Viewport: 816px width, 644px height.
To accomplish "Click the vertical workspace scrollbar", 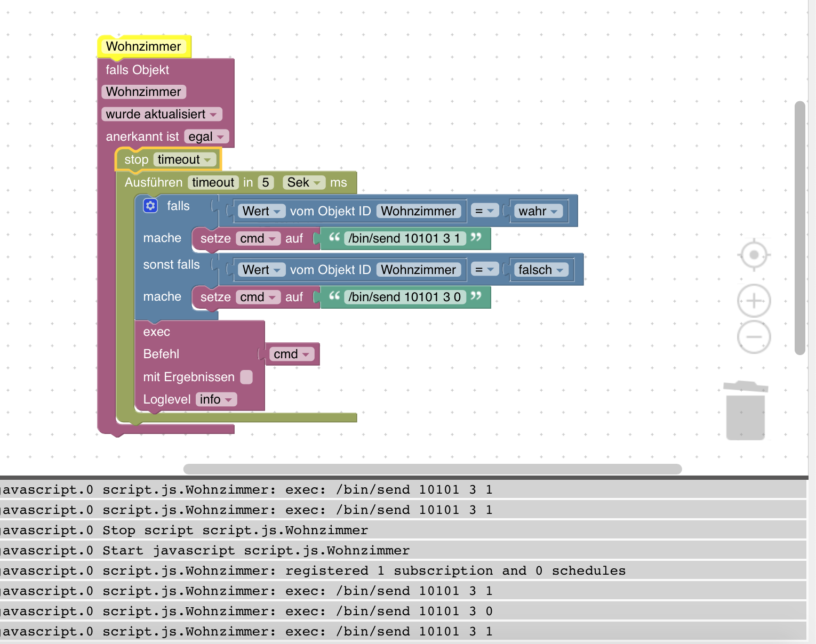I will (799, 228).
